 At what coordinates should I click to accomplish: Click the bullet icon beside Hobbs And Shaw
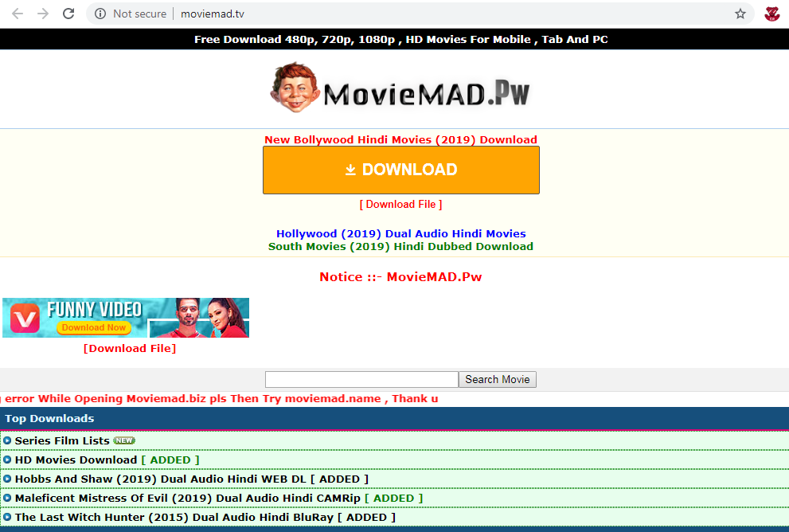click(7, 479)
